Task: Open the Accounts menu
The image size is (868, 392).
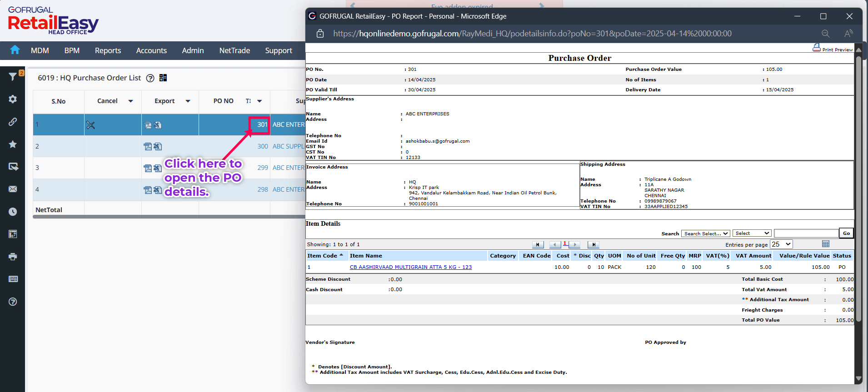Action: point(151,50)
